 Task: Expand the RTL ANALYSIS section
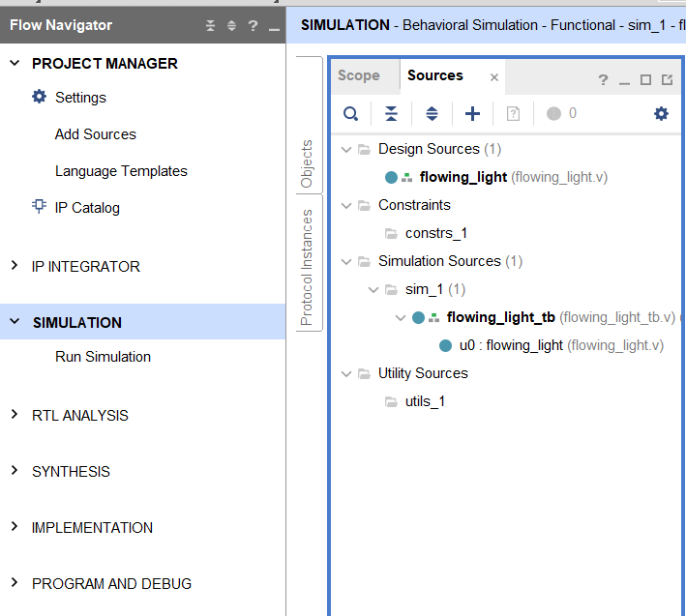click(15, 416)
